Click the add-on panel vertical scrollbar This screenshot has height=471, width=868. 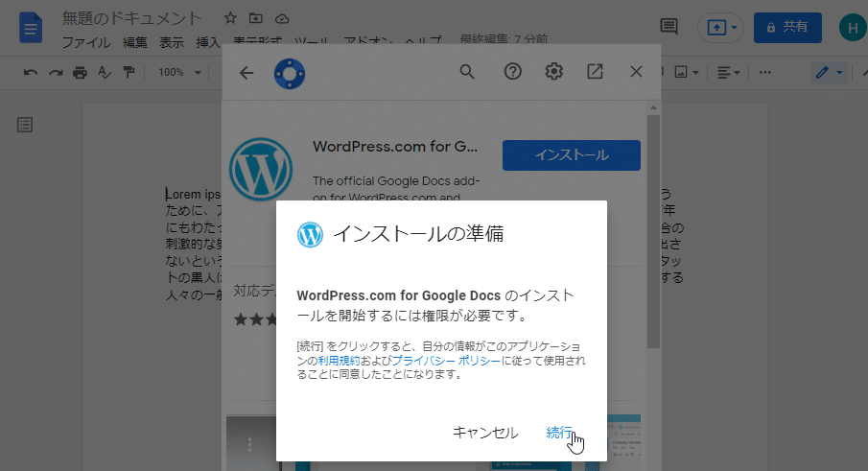point(652,230)
